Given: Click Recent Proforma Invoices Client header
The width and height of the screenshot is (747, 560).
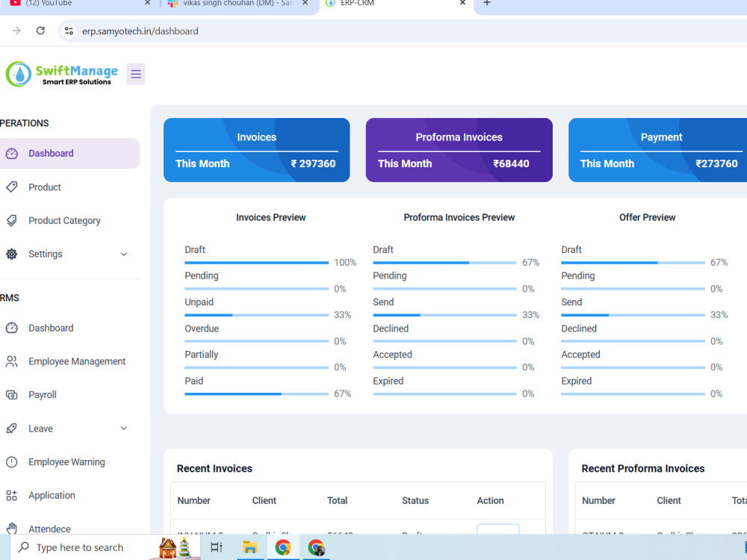Looking at the screenshot, I should (669, 500).
